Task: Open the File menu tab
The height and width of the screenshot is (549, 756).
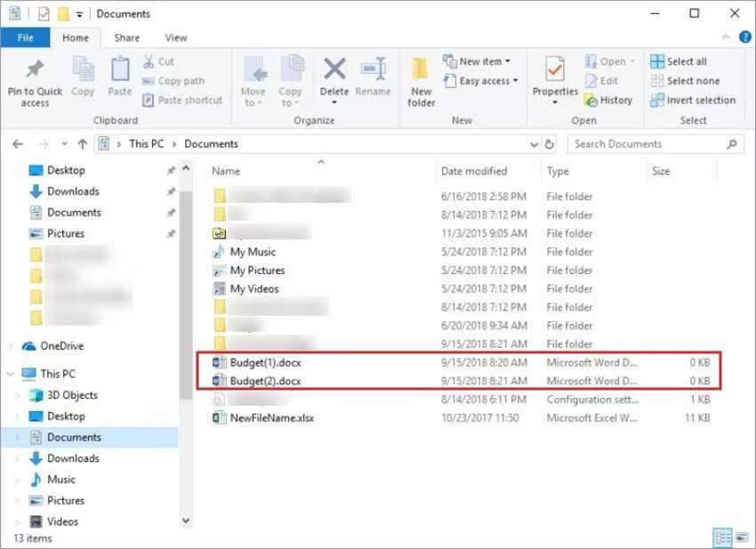Action: pyautogui.click(x=25, y=37)
